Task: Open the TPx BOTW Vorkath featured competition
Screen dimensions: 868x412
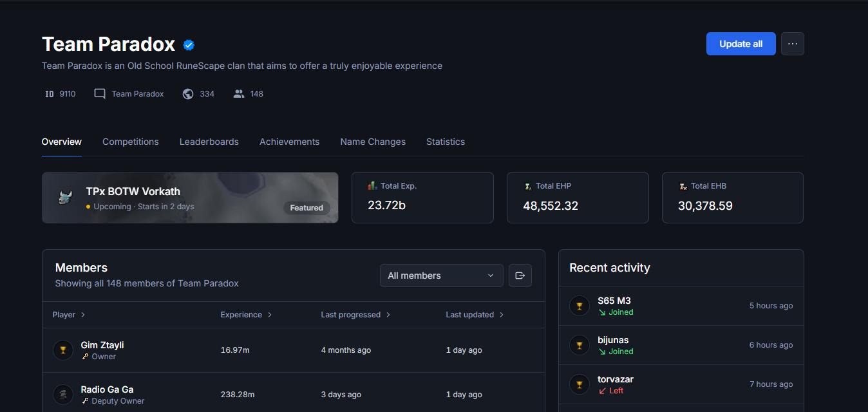Action: pyautogui.click(x=190, y=198)
